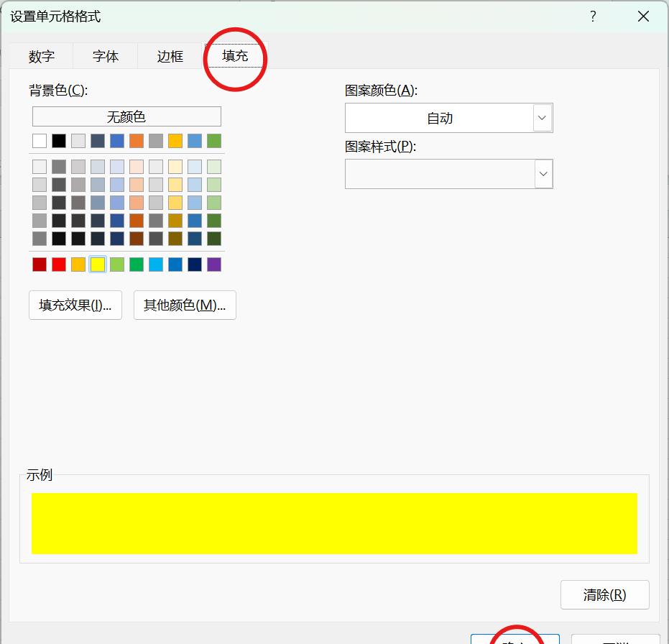Viewport: 669px width, 644px height.
Task: Select the 填充 tab
Action: tap(235, 55)
